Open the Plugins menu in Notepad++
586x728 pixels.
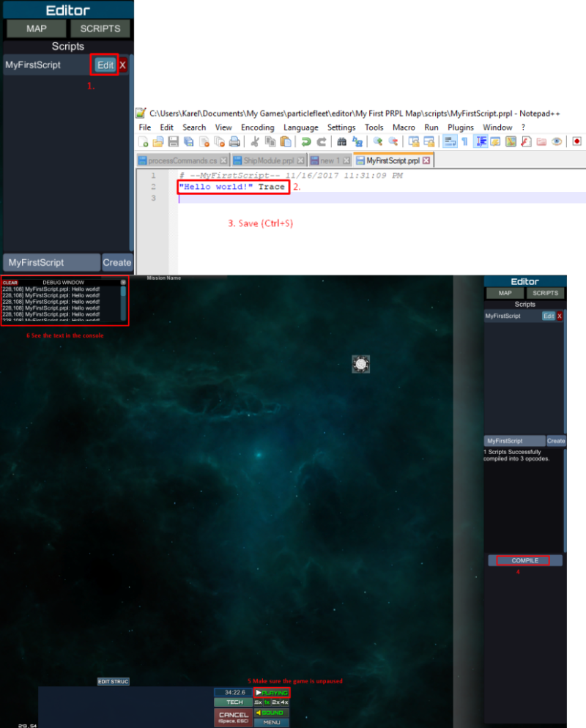461,127
